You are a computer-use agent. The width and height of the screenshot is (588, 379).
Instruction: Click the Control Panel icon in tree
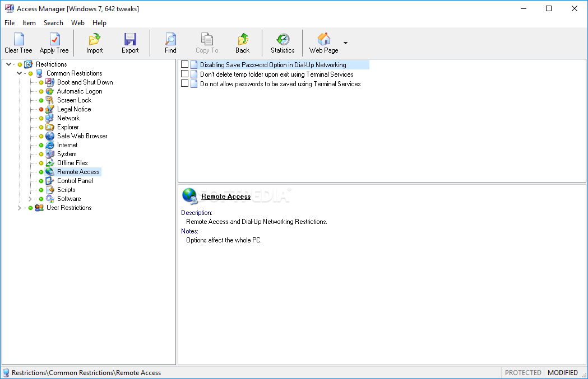coord(50,181)
